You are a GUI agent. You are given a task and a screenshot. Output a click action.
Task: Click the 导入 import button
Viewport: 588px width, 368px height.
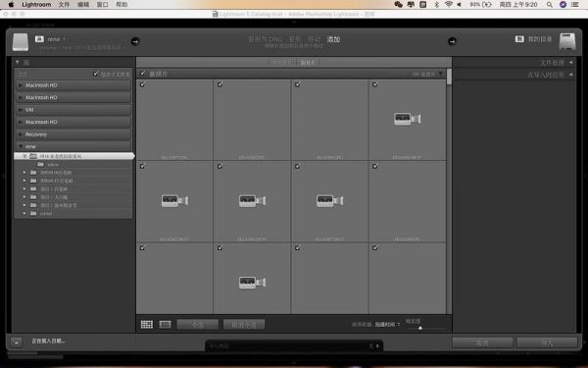(547, 342)
